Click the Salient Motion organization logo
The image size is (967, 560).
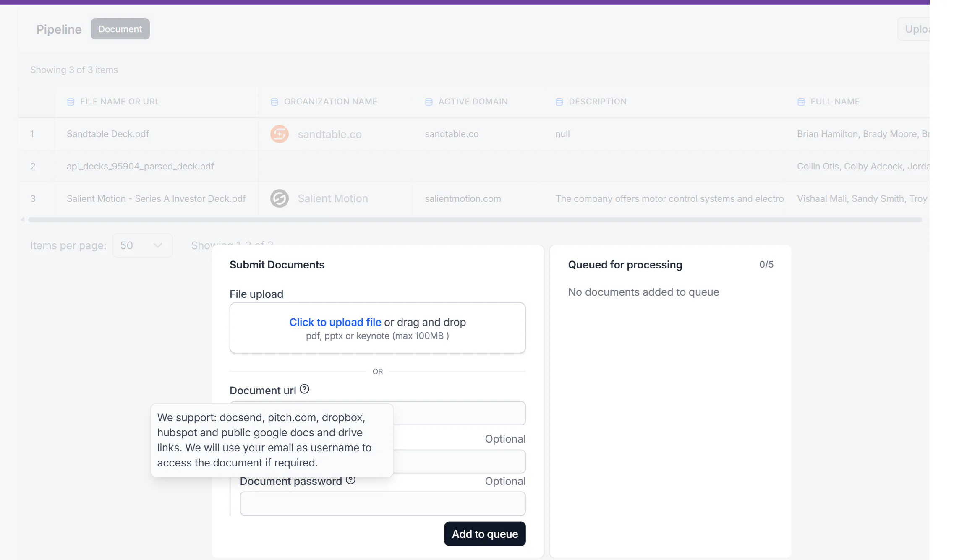pyautogui.click(x=280, y=198)
